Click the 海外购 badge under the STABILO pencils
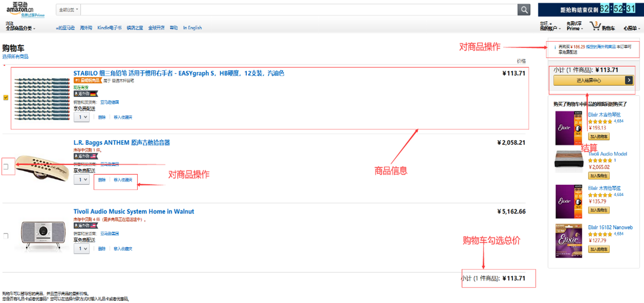The height and width of the screenshot is (303, 644). point(86,94)
